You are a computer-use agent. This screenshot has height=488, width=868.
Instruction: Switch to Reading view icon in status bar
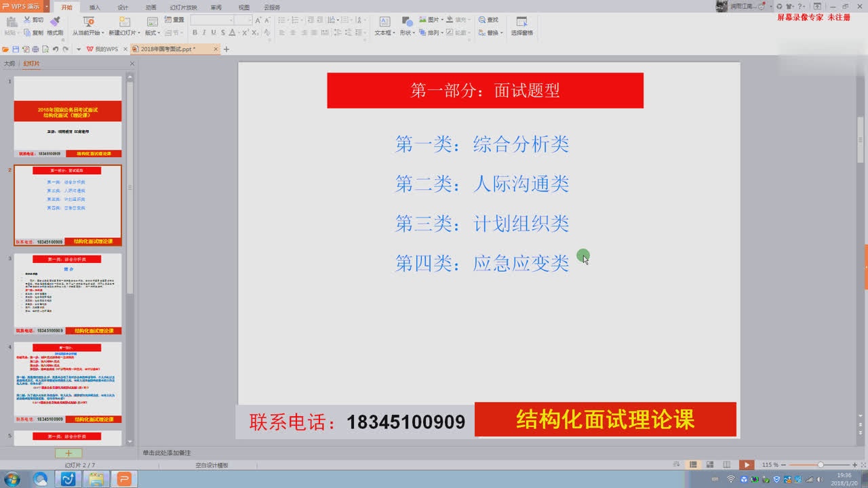[727, 464]
